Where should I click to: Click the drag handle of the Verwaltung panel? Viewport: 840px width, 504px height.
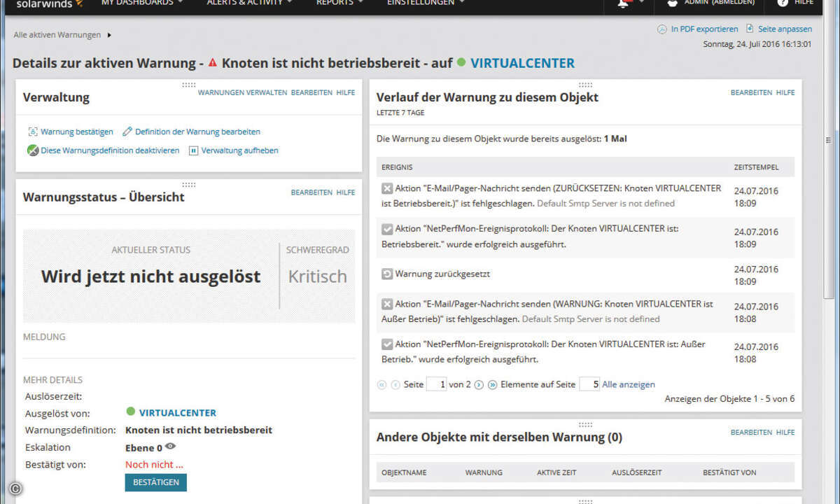coord(188,84)
